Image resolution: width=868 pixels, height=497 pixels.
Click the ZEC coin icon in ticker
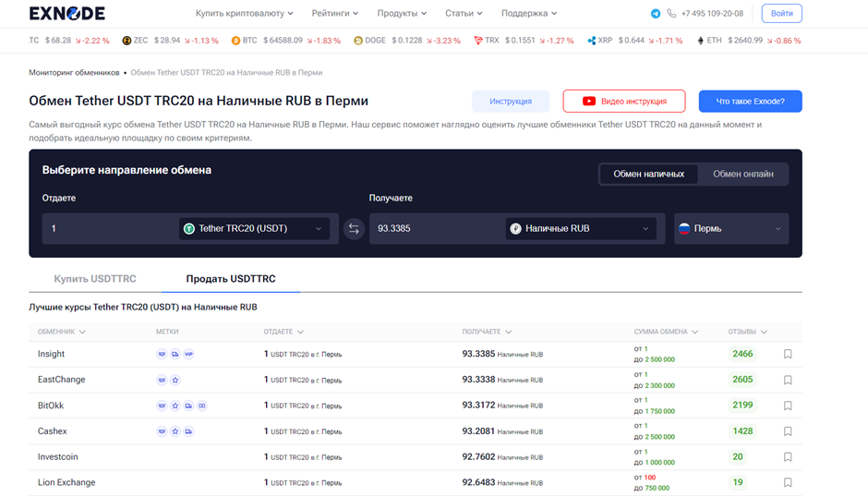point(127,41)
